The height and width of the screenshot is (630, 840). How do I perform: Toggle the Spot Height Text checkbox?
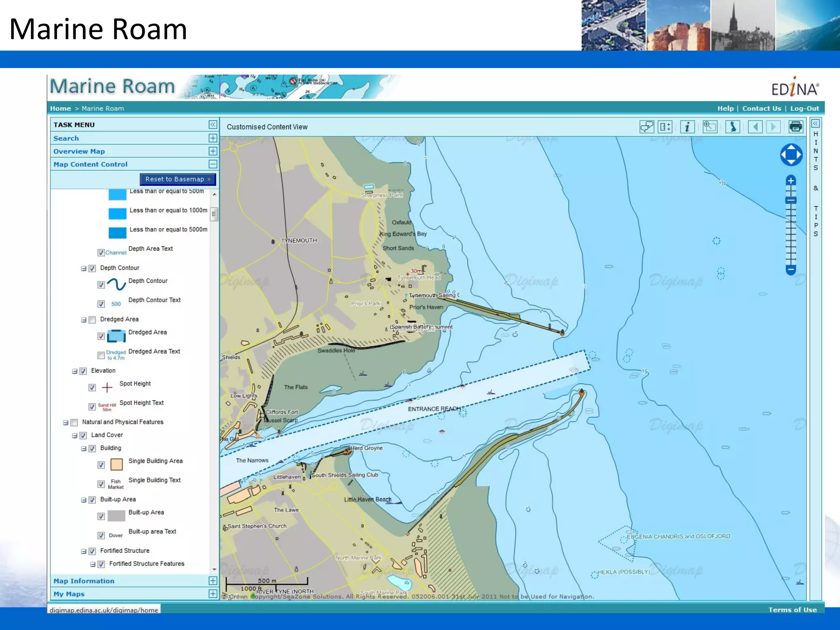92,406
